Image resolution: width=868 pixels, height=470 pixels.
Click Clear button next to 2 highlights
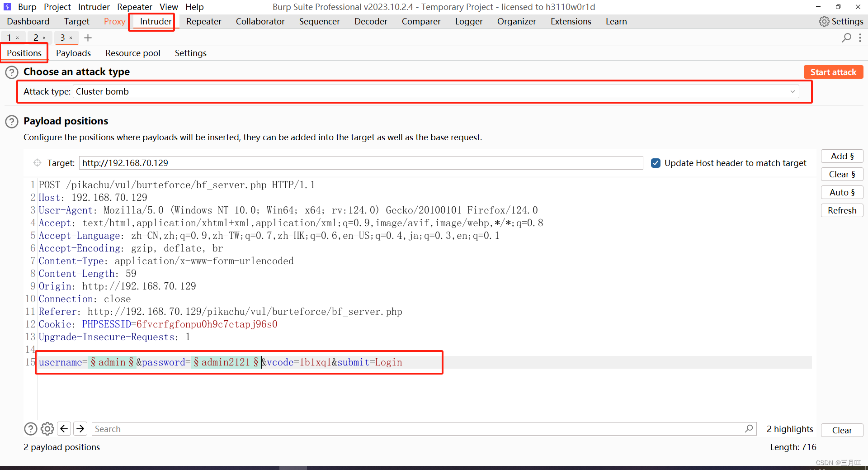coord(842,430)
